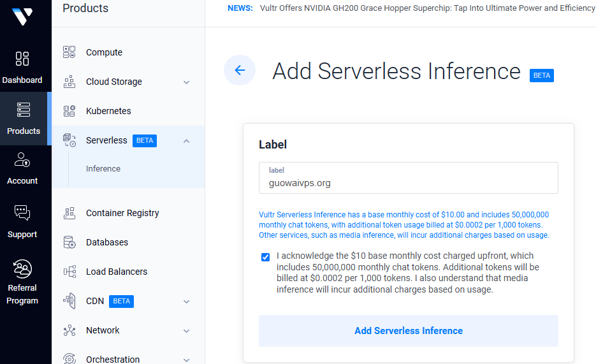Go back with the arrow button
596x364 pixels.
point(240,70)
